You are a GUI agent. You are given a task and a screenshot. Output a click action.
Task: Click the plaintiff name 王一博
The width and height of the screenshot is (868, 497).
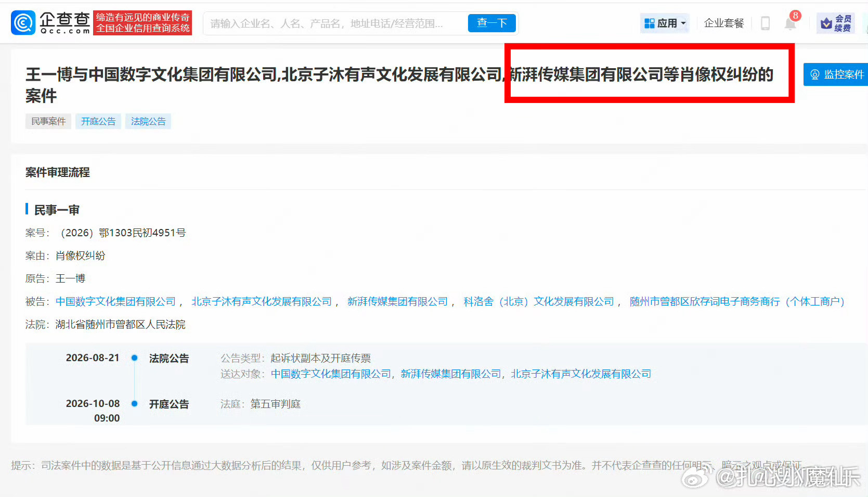pyautogui.click(x=70, y=278)
